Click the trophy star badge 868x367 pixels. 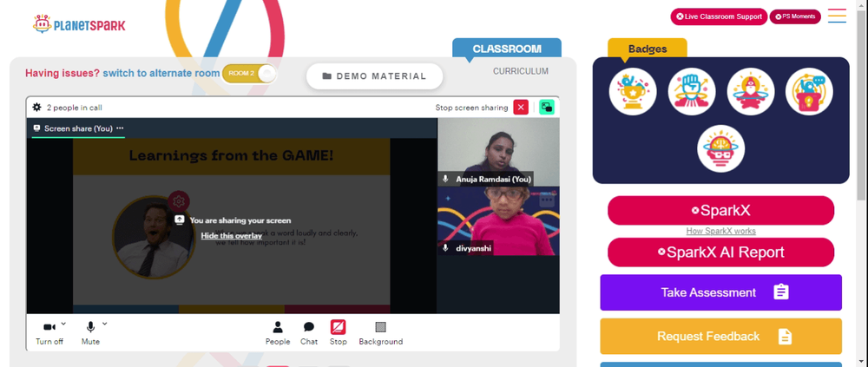[x=633, y=92]
